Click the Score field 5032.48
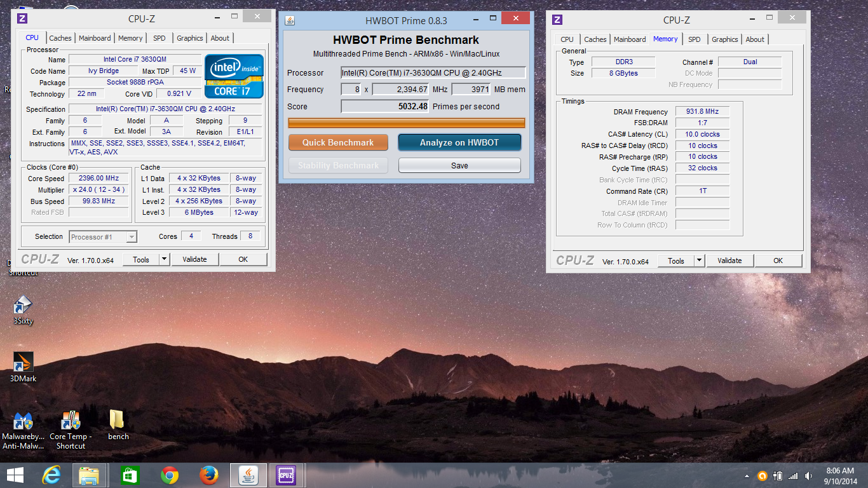Screen dimensions: 868x488 coord(386,107)
